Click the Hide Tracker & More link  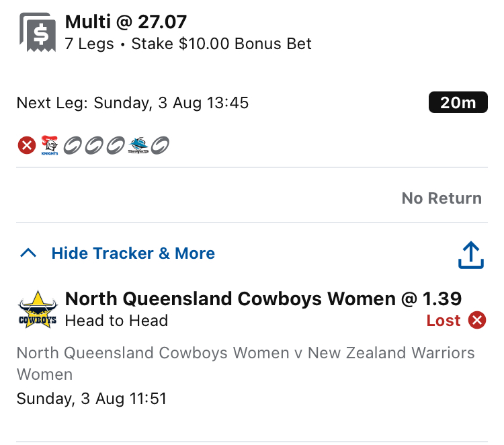[x=133, y=253]
